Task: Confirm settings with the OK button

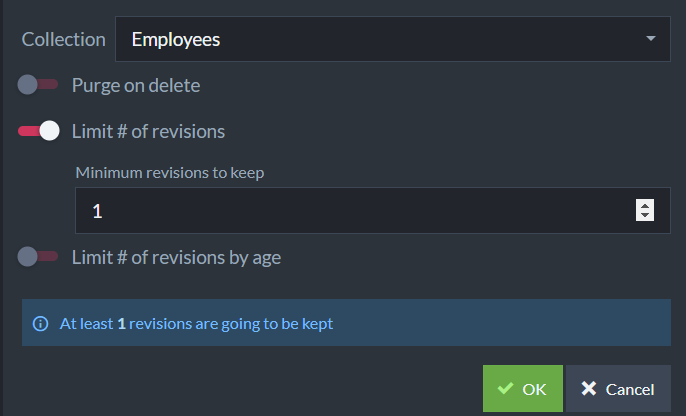Action: pos(523,388)
